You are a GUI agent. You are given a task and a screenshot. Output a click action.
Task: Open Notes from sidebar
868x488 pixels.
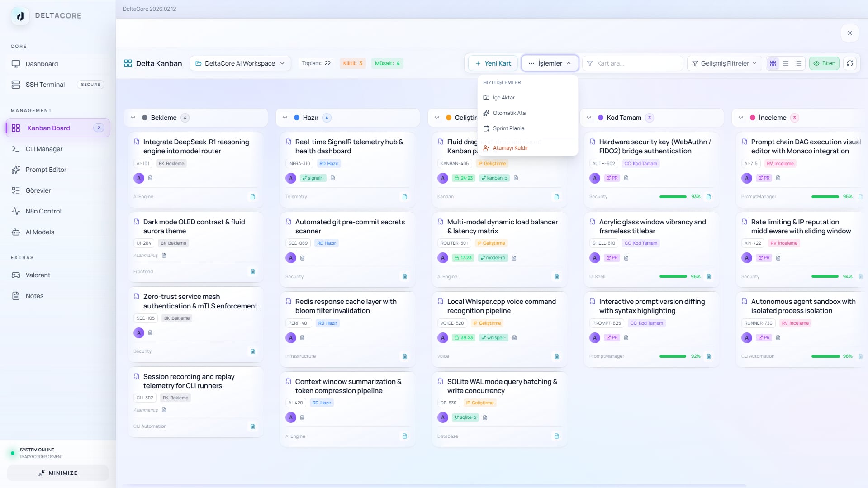tap(57, 296)
